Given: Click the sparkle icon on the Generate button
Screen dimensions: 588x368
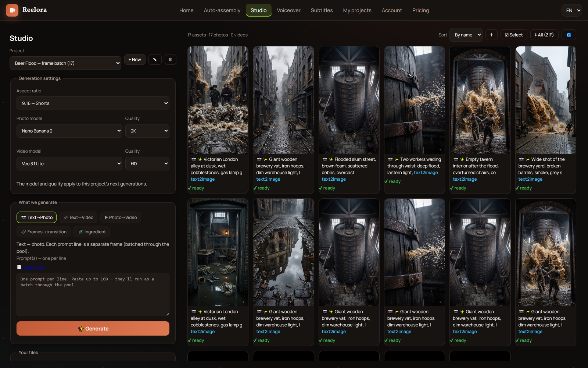Looking at the screenshot, I should 80,329.
